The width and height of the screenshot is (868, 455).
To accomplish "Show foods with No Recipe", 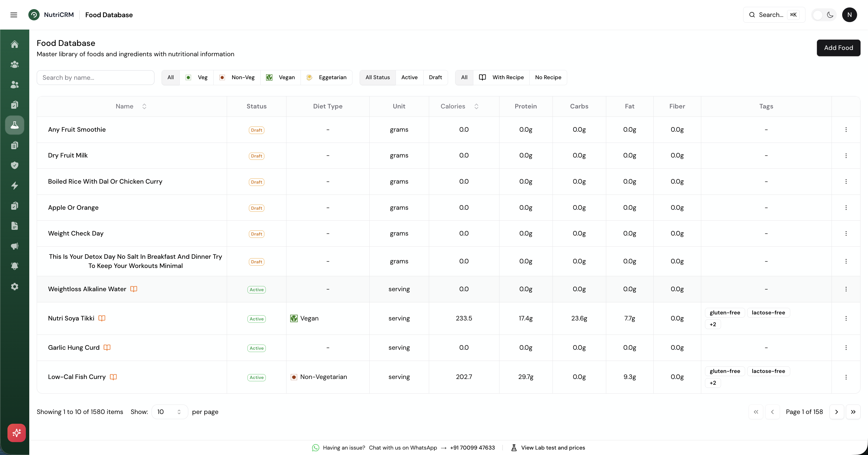I will (548, 77).
